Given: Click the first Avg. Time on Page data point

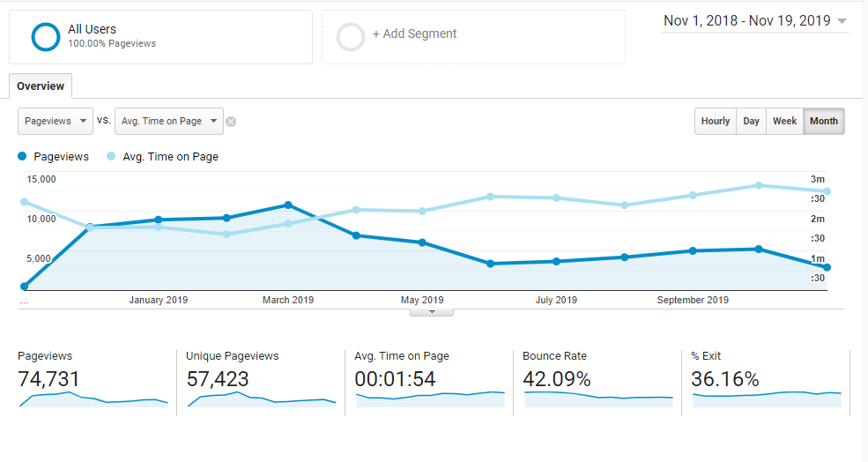Looking at the screenshot, I should [x=24, y=202].
